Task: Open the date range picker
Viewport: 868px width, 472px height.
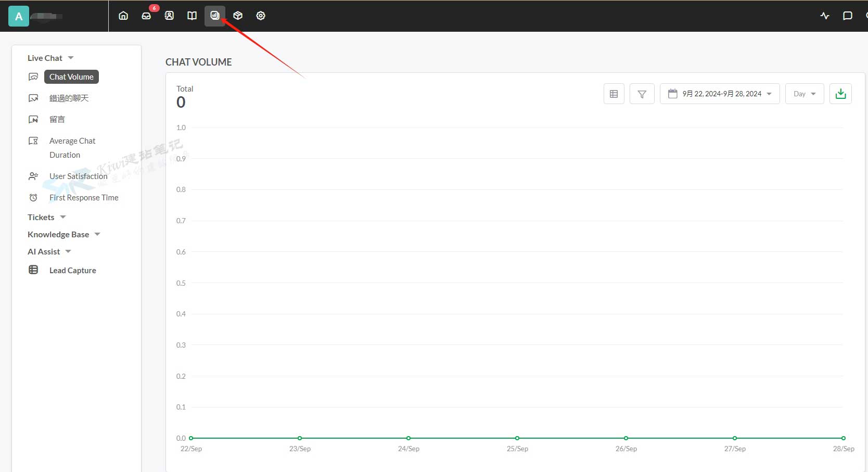Action: 720,94
